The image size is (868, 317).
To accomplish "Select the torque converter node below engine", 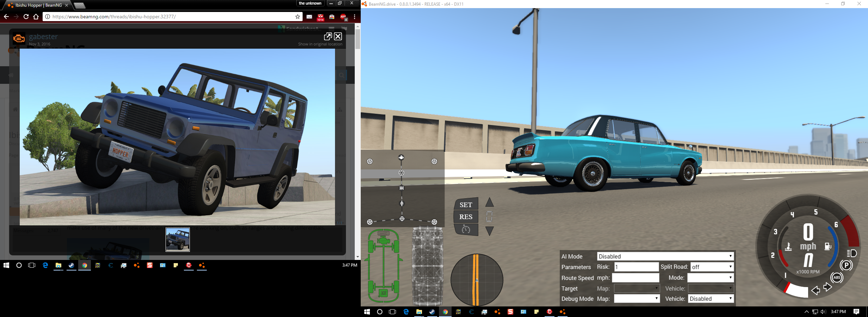I will [401, 173].
